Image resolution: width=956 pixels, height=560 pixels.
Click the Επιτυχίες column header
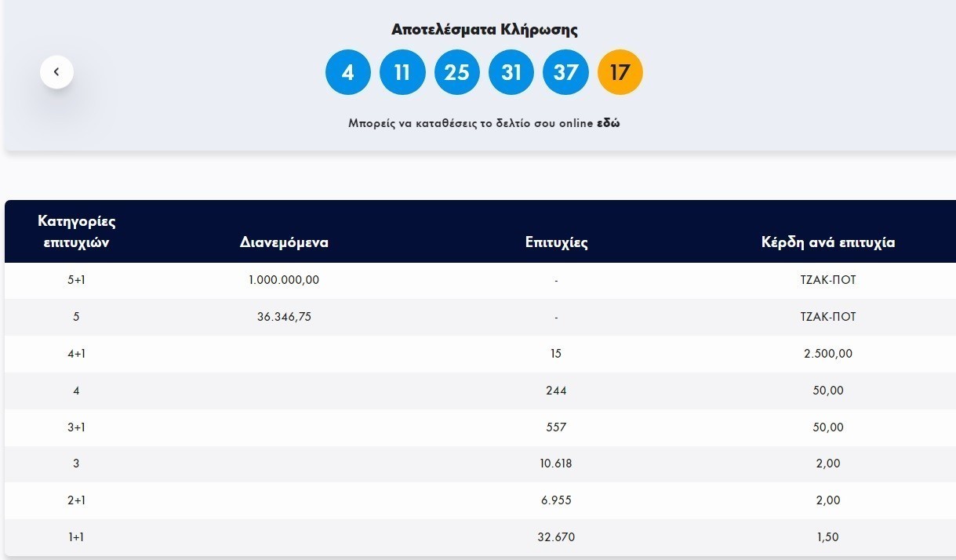pos(556,242)
